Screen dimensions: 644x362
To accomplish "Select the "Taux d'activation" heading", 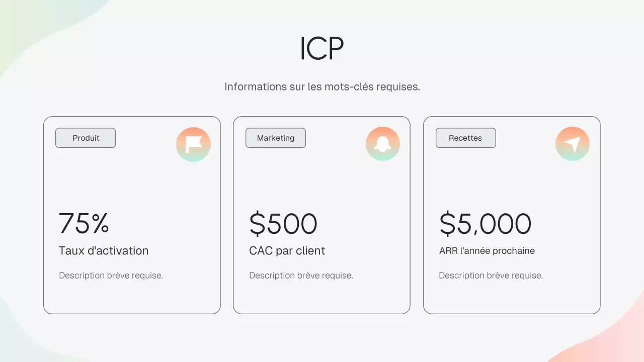I will [104, 250].
